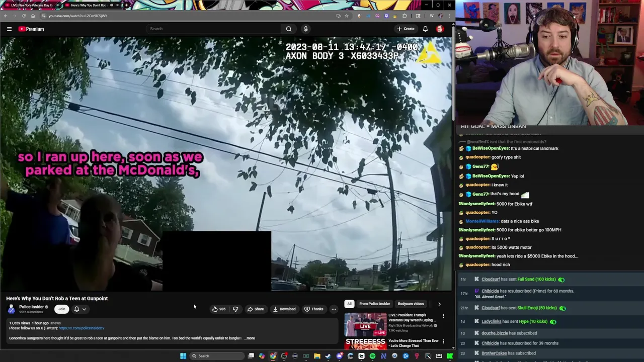The image size is (644, 362).
Task: Share this video
Action: (x=255, y=309)
